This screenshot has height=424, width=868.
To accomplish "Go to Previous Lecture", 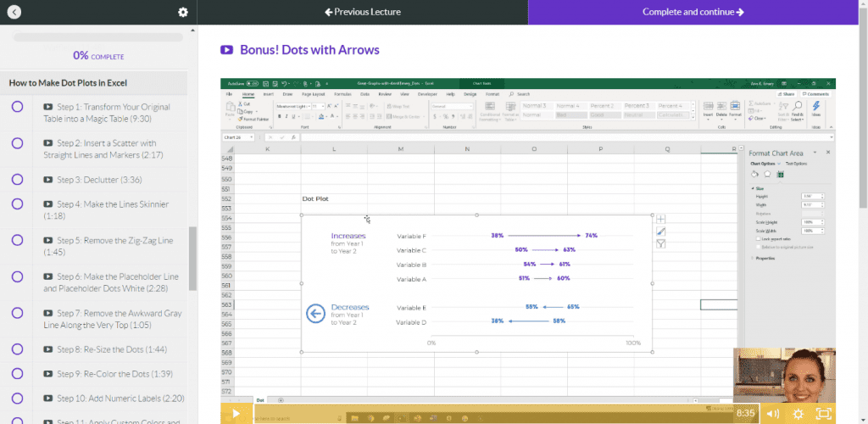I will [x=363, y=12].
